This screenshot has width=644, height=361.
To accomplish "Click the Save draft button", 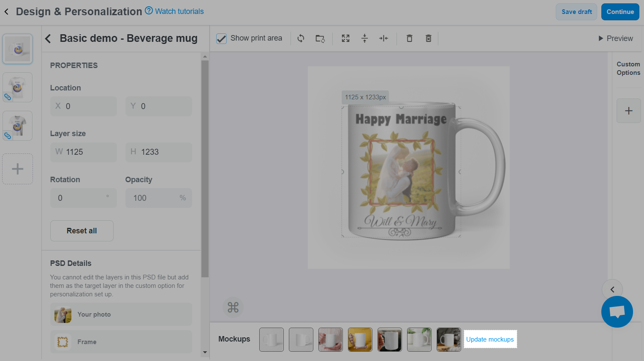I will pos(576,12).
